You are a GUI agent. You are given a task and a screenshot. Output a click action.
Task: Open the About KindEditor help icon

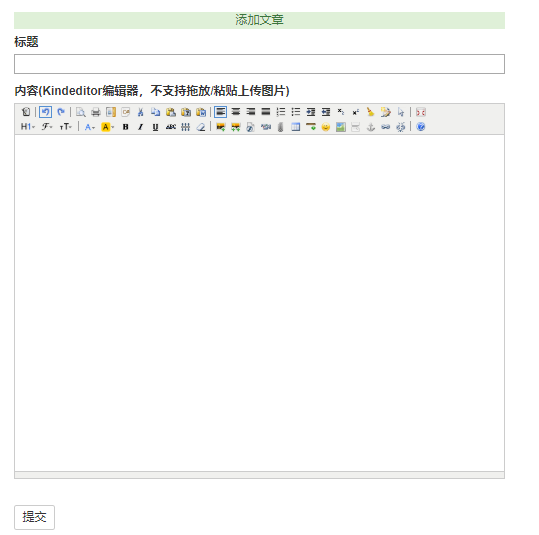pyautogui.click(x=421, y=127)
